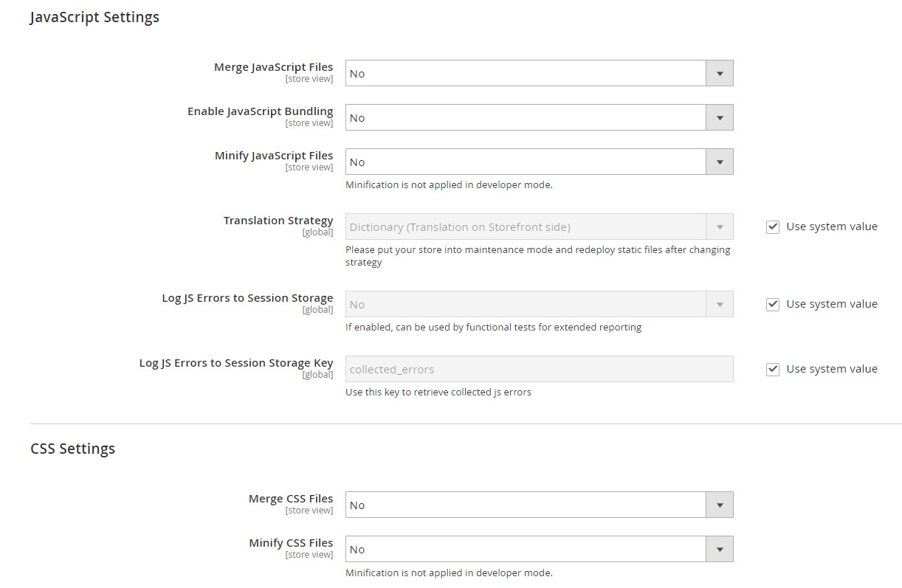Uncheck Use system value for Translation Strategy
Viewport: 902px width, 588px height.
tap(773, 226)
